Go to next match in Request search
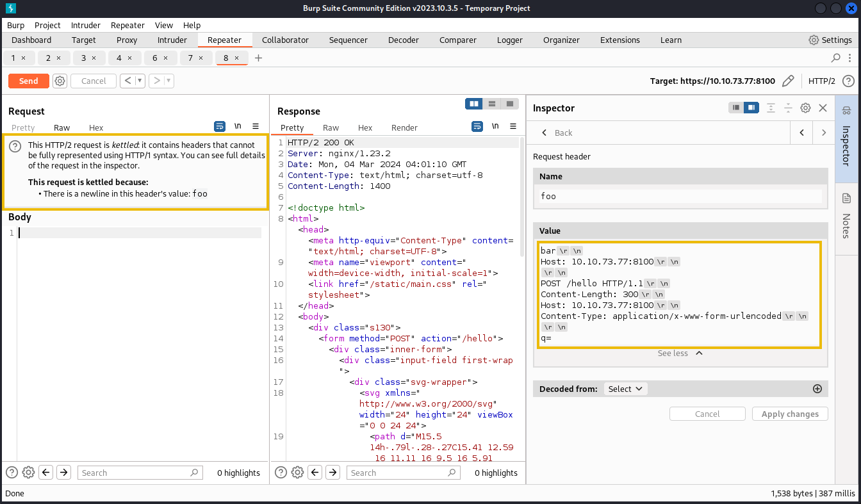861x504 pixels. 63,473
